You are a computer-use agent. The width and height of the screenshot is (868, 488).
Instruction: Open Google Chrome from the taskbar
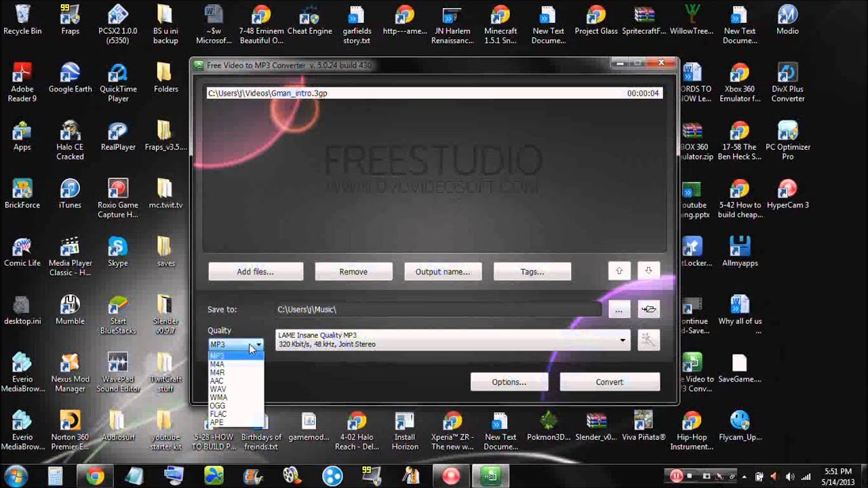point(95,476)
